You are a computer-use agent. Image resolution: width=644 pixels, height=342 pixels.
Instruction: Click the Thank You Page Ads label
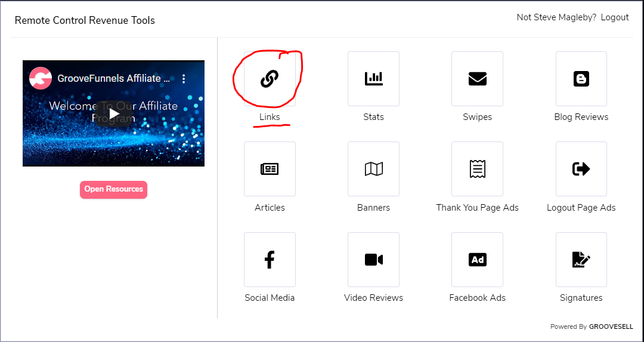477,208
